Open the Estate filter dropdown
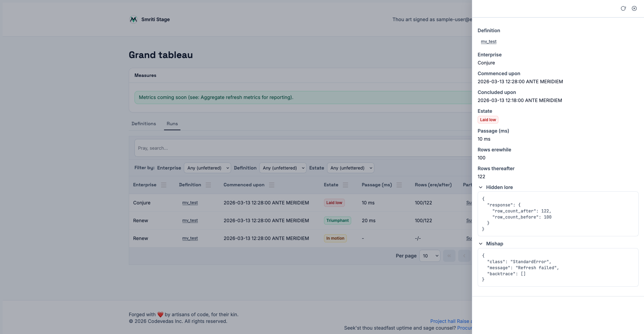This screenshot has width=644, height=334. [x=351, y=168]
